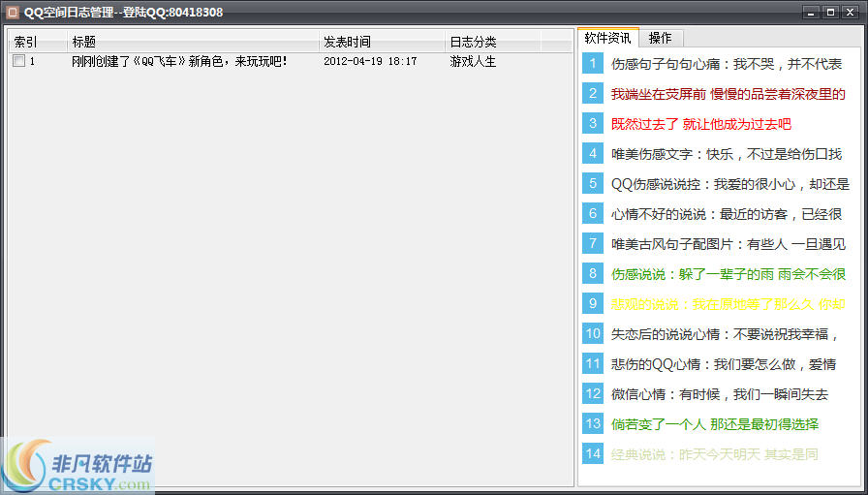Maximize the QQ空间日志管理 window
Screen dimensions: 868x495
tap(830, 13)
